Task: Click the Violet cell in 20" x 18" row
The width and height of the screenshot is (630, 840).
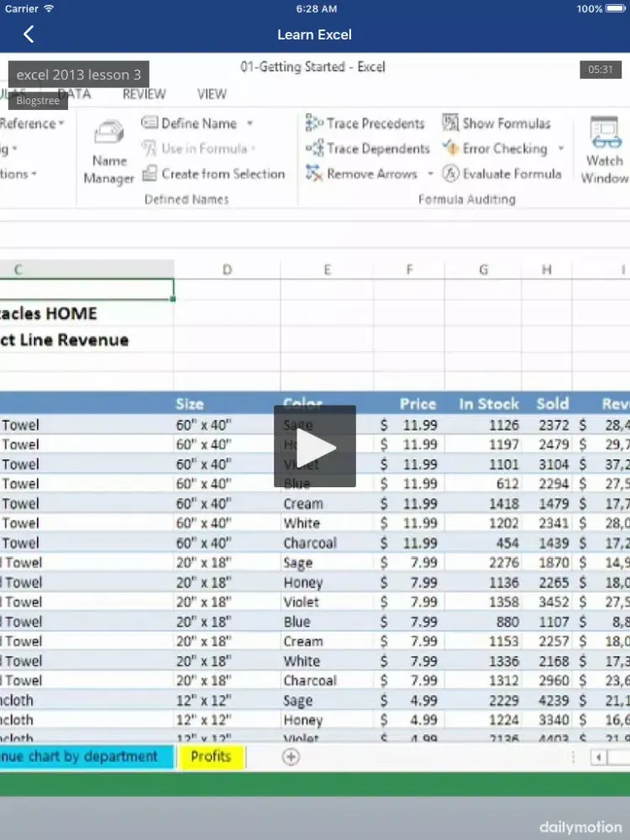Action: (x=301, y=602)
